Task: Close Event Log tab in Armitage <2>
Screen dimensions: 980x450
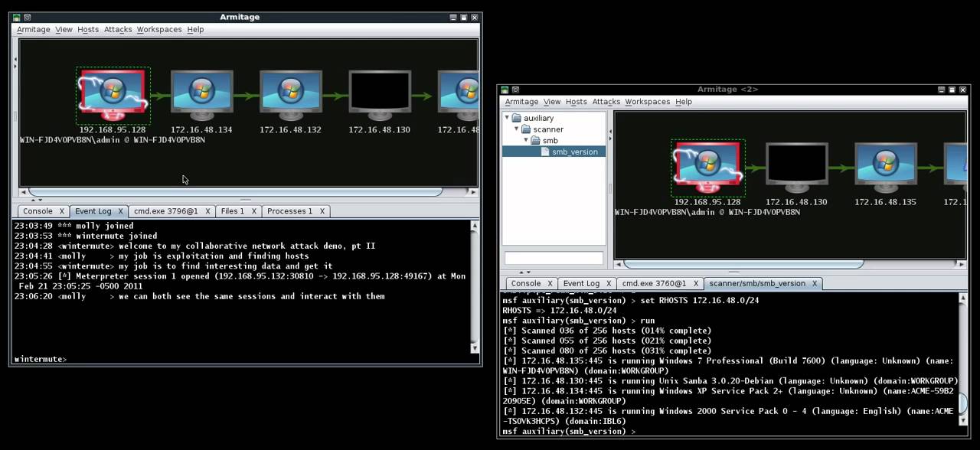Action: [x=609, y=283]
